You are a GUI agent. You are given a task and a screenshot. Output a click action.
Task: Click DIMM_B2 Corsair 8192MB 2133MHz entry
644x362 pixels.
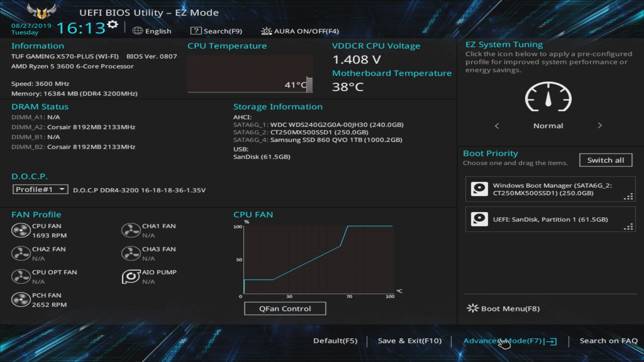[x=73, y=147]
